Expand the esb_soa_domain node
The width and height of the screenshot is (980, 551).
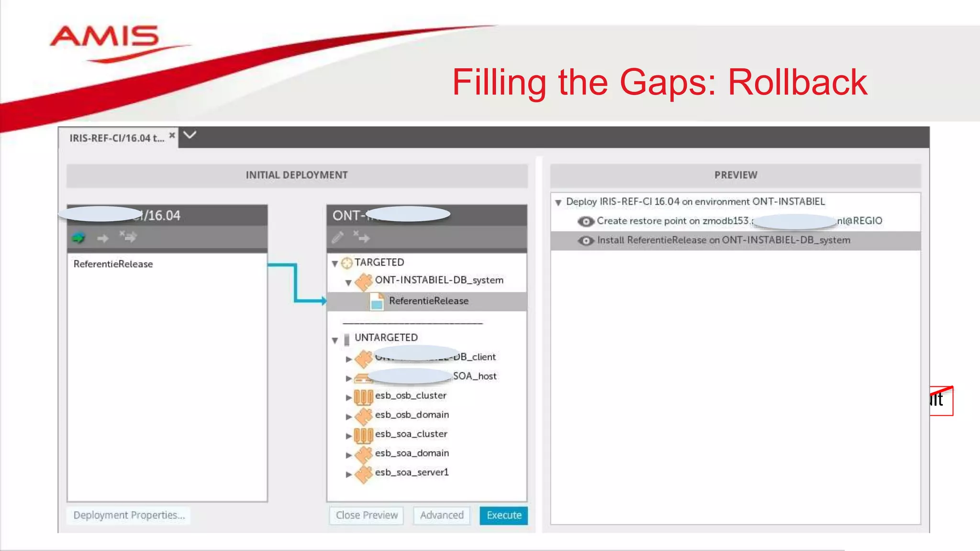349,455
